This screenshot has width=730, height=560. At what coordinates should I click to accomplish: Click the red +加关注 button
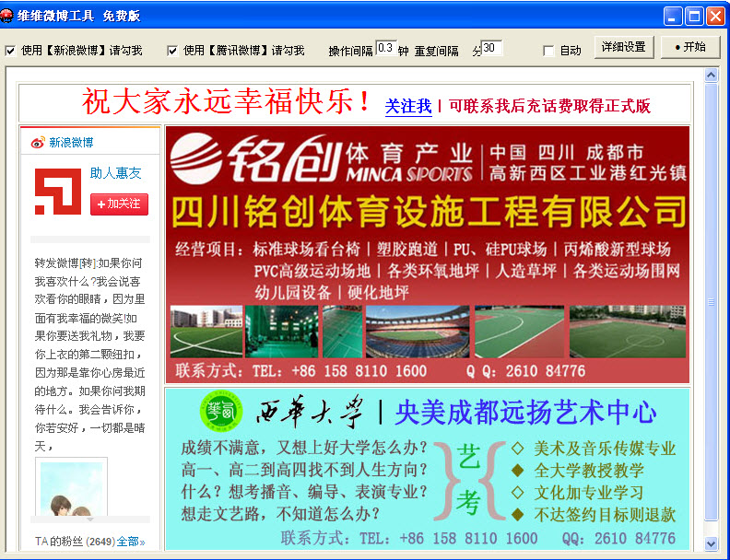[x=119, y=204]
